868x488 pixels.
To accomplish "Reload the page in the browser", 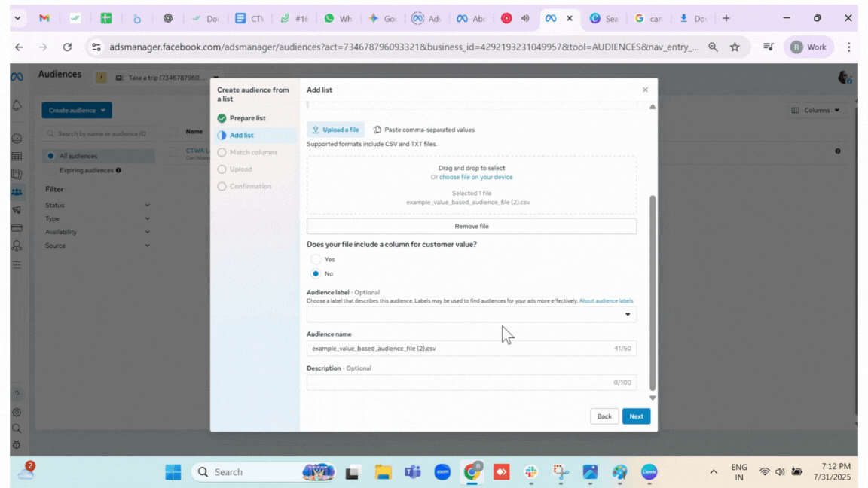I will point(67,47).
